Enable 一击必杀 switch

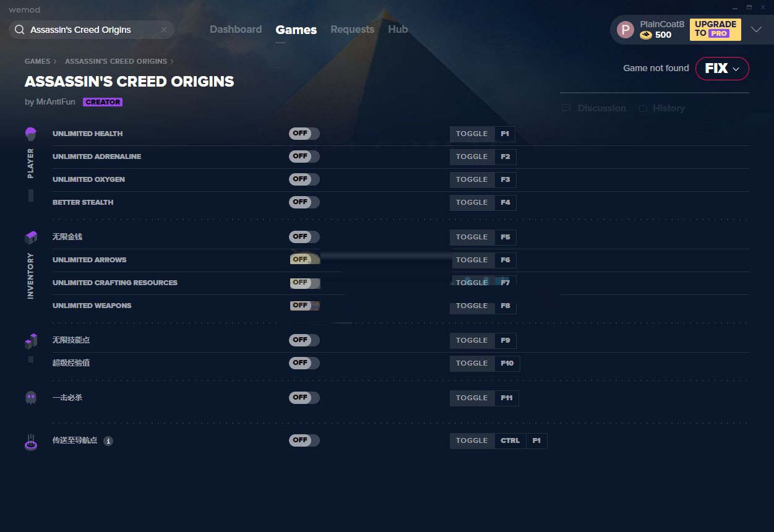tap(304, 398)
